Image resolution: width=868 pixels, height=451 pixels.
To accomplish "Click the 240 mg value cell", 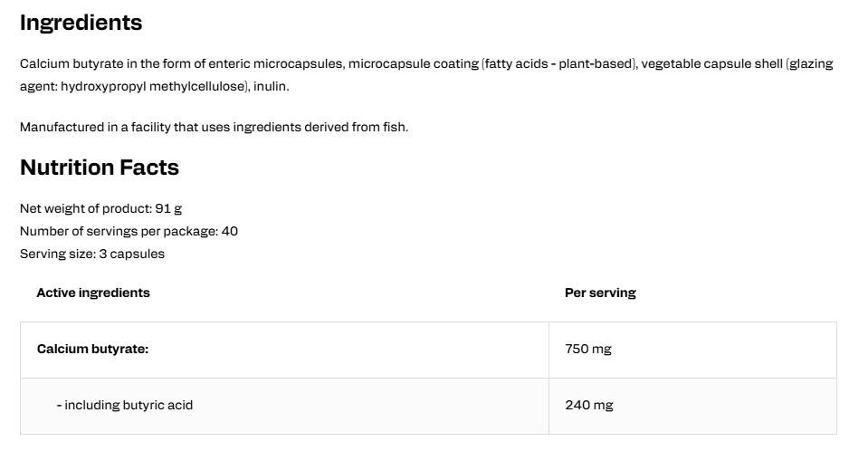I will click(x=692, y=406).
